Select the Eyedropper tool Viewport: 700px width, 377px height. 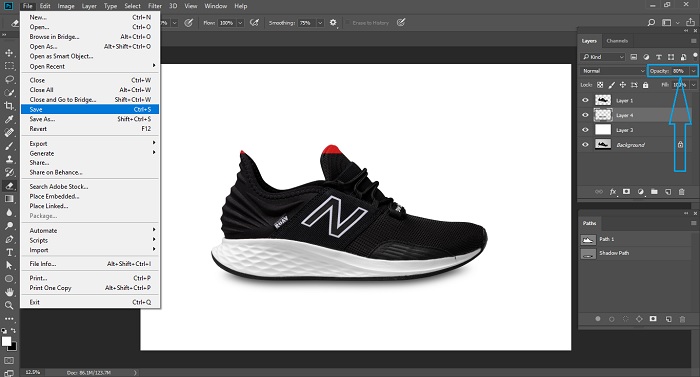tap(9, 119)
